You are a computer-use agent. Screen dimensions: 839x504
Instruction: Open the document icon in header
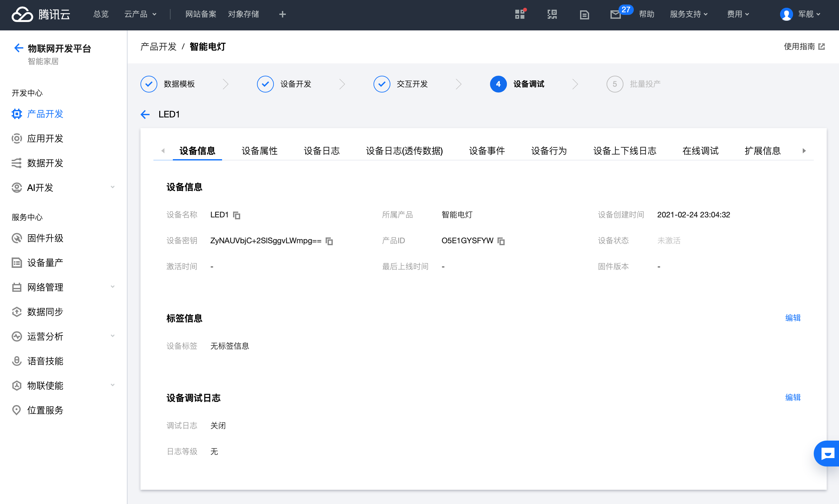pyautogui.click(x=584, y=14)
